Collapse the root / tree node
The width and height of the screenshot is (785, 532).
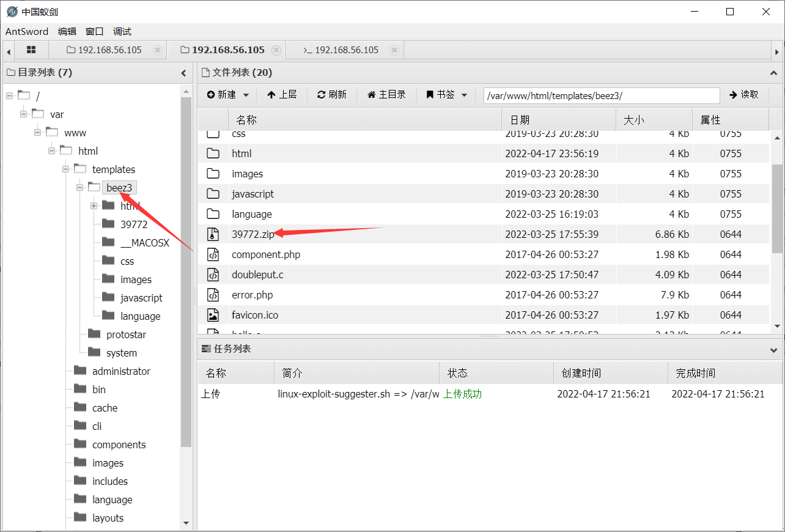[9, 95]
